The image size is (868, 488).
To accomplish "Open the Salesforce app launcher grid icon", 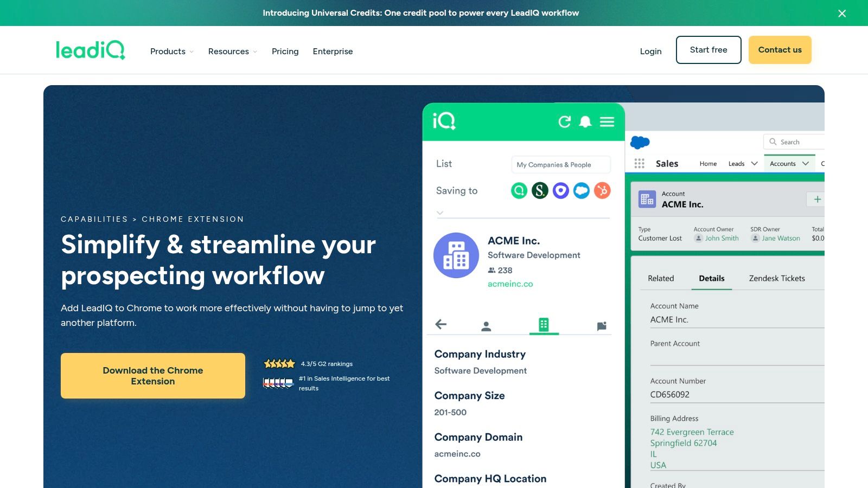I will pyautogui.click(x=639, y=163).
